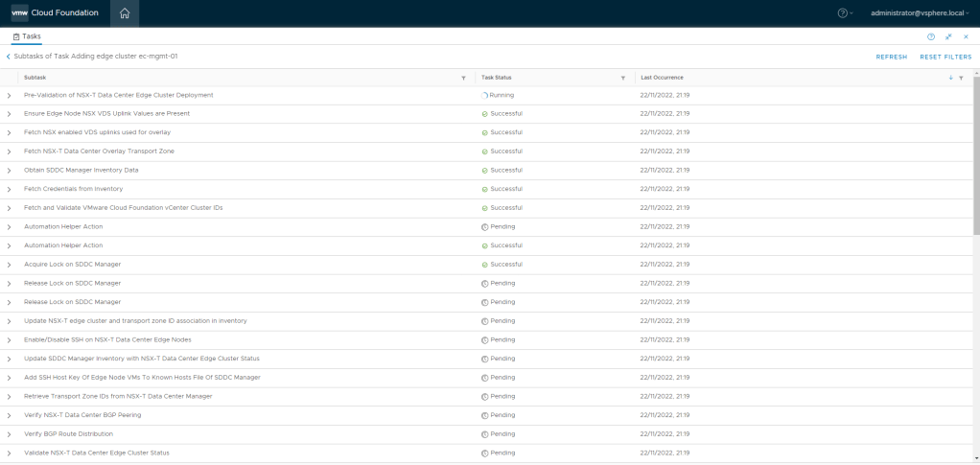Viewport: 980px width, 465px height.
Task: Click the REFRESH button
Action: coord(891,58)
